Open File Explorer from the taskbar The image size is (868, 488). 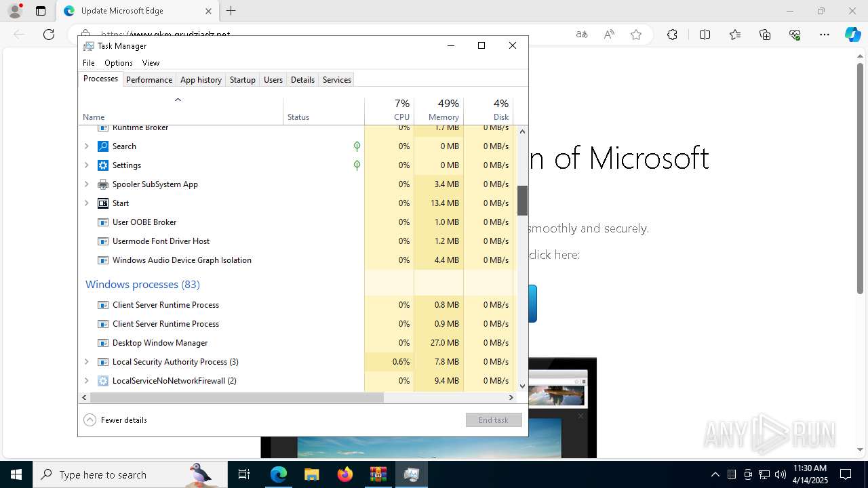311,474
